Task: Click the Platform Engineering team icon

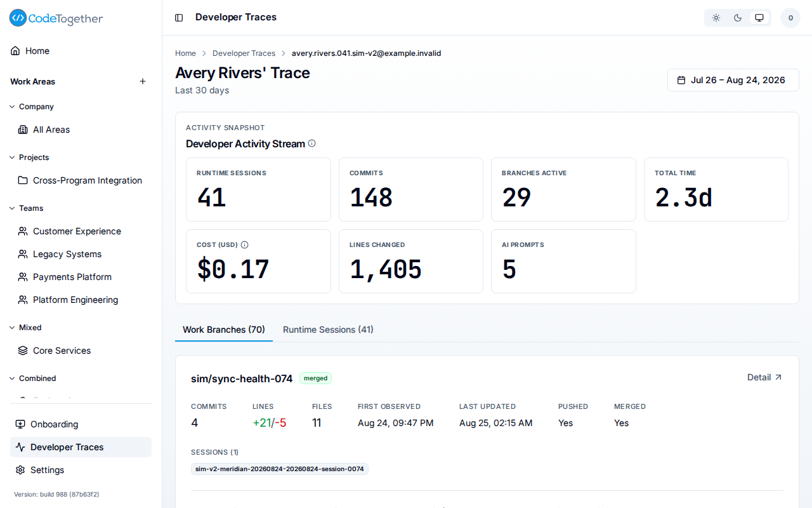Action: pyautogui.click(x=23, y=300)
